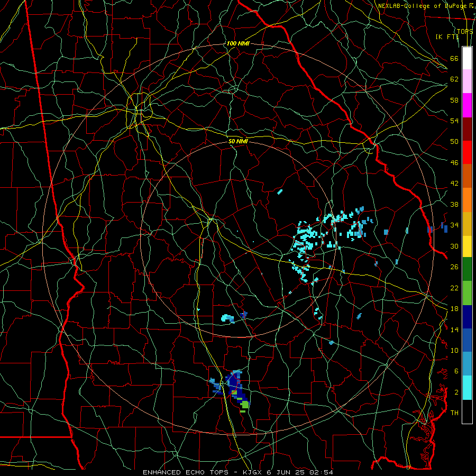Click the legend value '34'
The image size is (476, 476).
click(454, 225)
